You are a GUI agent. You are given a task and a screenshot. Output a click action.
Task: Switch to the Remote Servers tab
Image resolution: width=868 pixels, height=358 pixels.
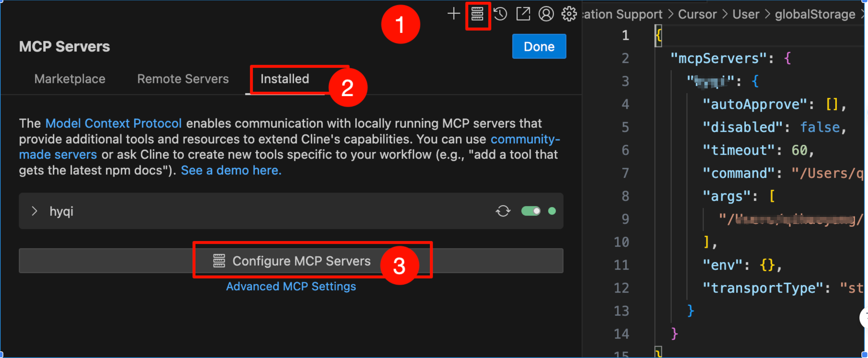point(183,79)
